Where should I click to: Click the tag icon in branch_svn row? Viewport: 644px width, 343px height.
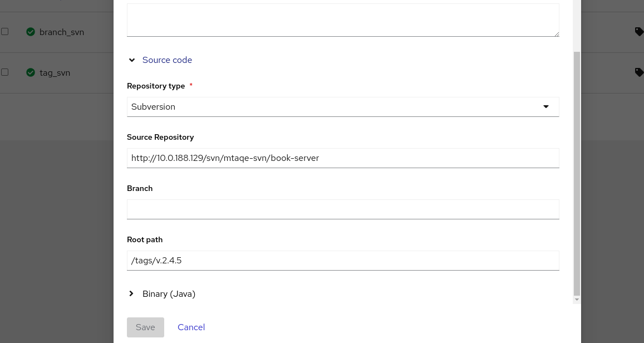(x=639, y=32)
